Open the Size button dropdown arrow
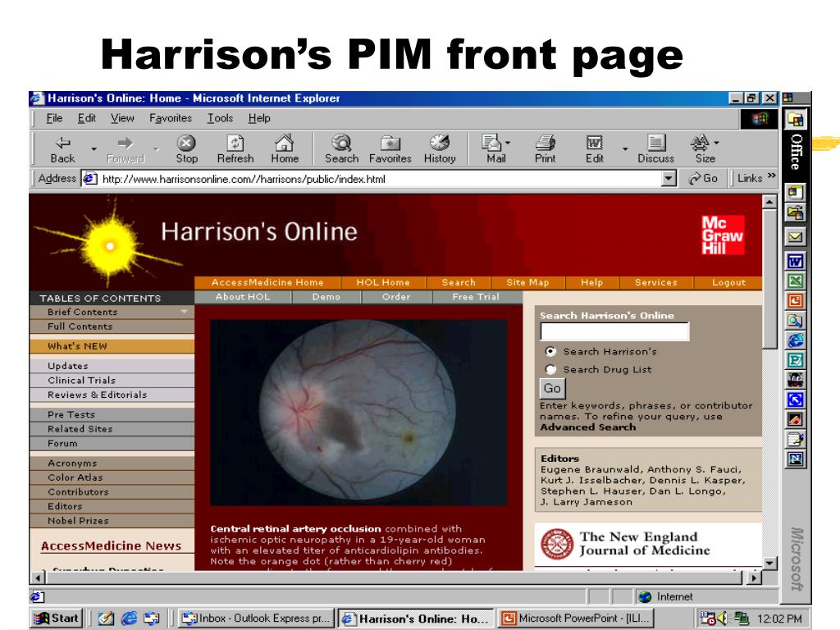The width and height of the screenshot is (840, 630). 717,143
